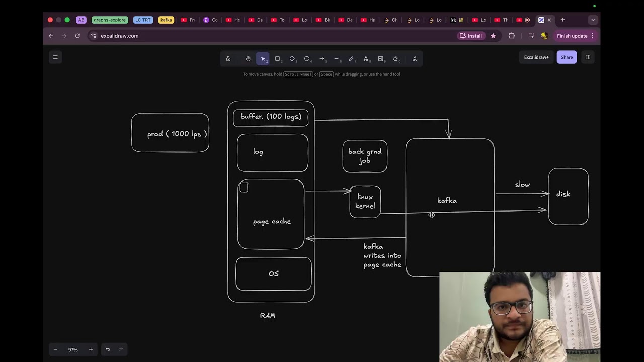Redo the last undone canvas action

(121, 349)
